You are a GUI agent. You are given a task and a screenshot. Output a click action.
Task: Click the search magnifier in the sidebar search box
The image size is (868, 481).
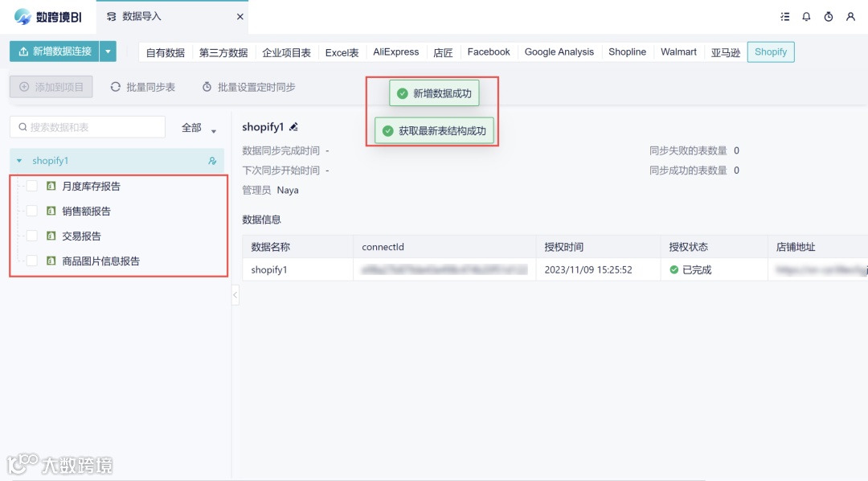pos(22,126)
